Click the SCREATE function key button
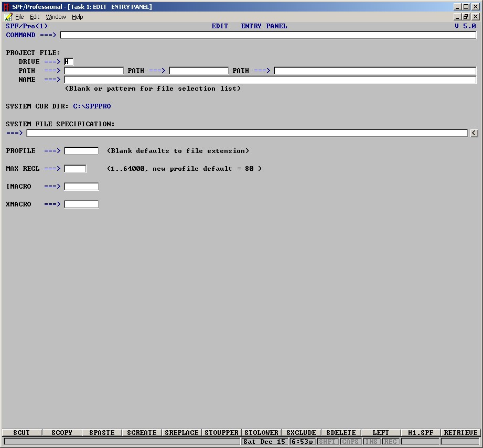Image resolution: width=483 pixels, height=448 pixels. (142, 433)
